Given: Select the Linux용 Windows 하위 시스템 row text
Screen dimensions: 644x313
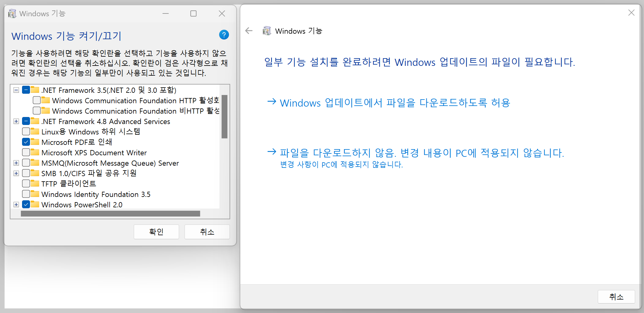Looking at the screenshot, I should (91, 132).
